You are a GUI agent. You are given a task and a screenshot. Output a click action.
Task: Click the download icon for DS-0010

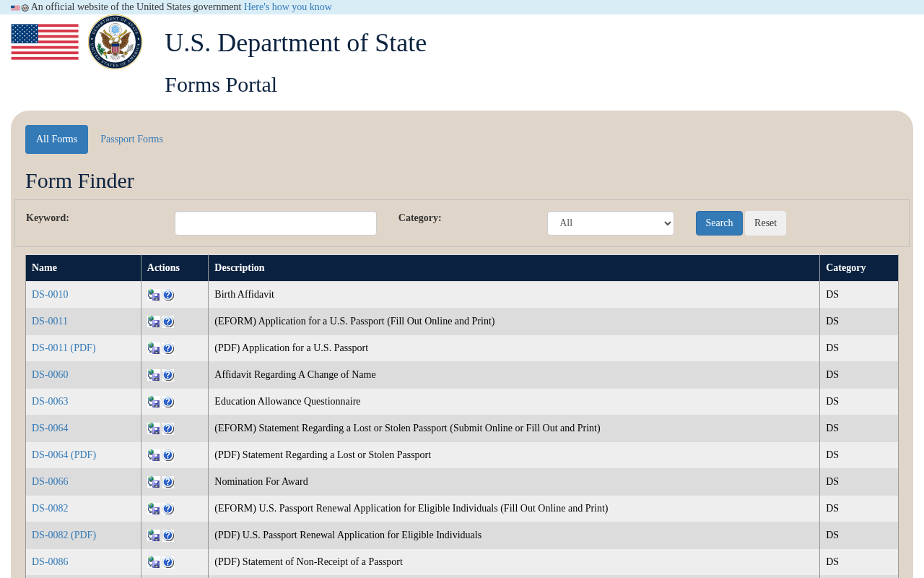pos(154,295)
